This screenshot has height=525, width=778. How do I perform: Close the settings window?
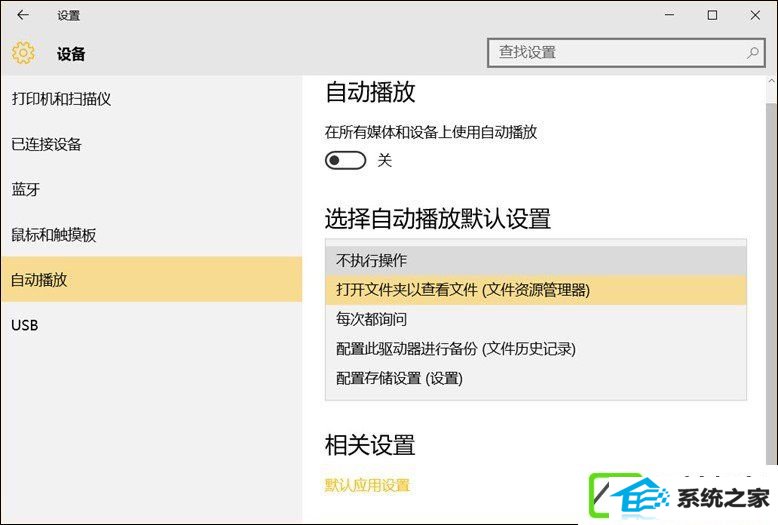(755, 15)
